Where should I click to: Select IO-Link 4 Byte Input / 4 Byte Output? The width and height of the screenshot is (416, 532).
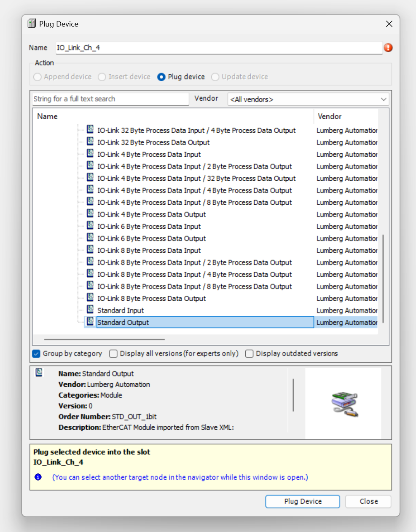[194, 190]
